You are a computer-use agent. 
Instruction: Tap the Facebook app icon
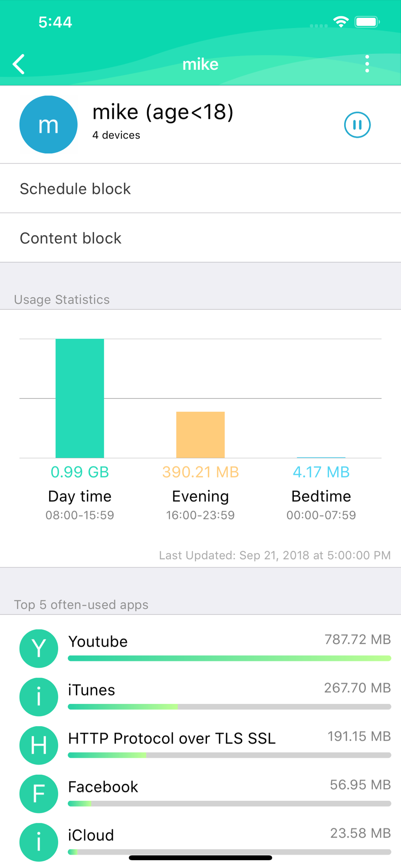point(39,794)
